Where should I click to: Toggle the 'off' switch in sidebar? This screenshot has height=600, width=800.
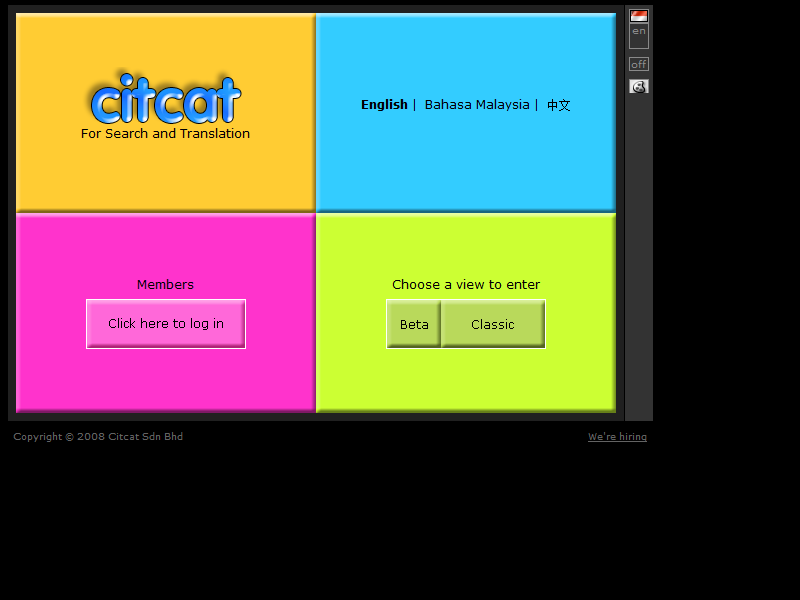638,64
